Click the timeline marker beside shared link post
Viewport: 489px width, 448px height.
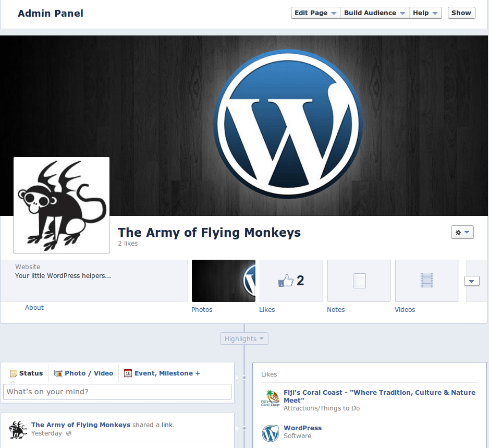(244, 428)
